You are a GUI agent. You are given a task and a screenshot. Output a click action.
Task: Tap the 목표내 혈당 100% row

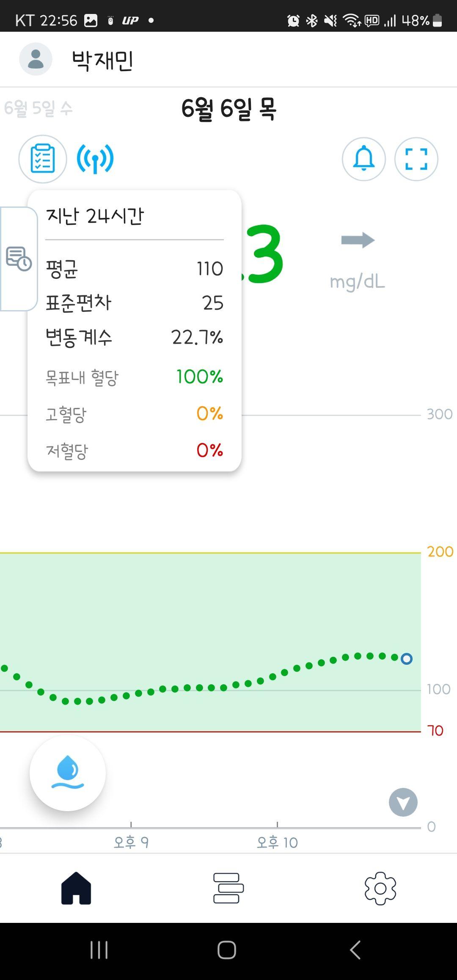[135, 377]
